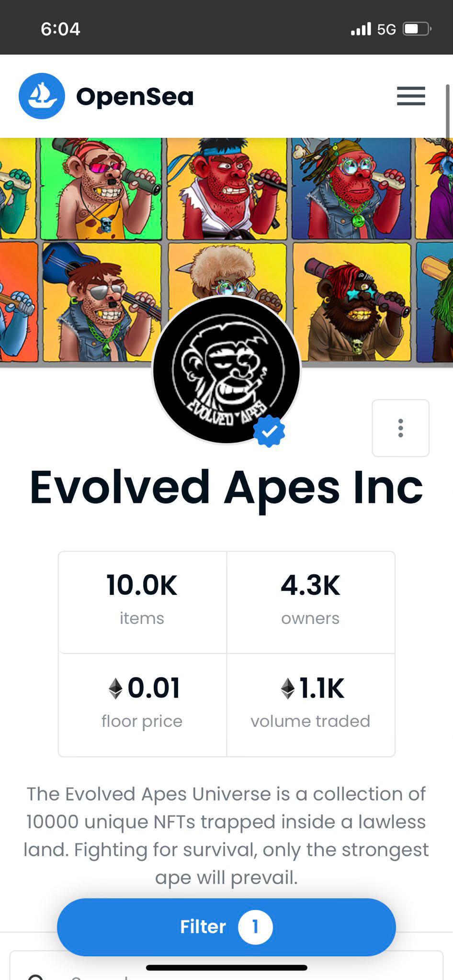Tap the signal strength bars in status bar
The width and height of the screenshot is (453, 980).
[361, 29]
